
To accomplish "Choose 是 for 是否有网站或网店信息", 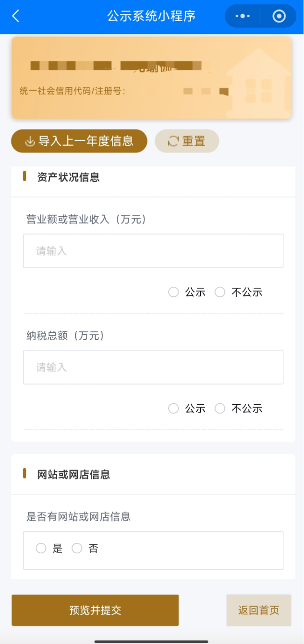I will (x=41, y=549).
